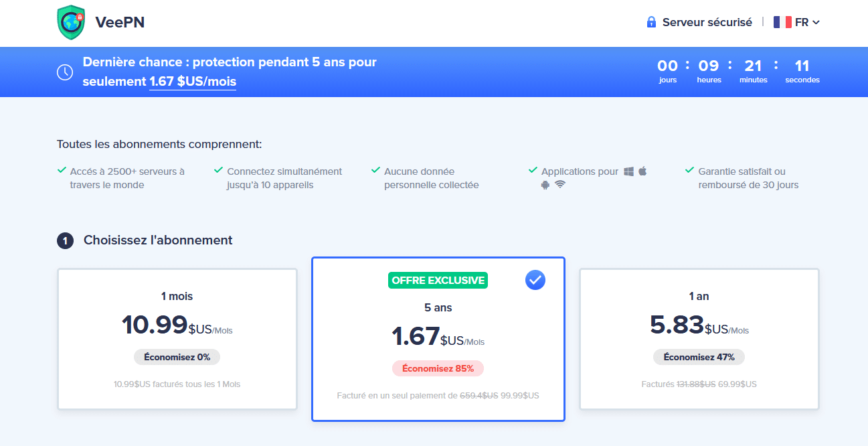The width and height of the screenshot is (868, 446).
Task: Click the countdown secondes value 11
Action: click(x=802, y=66)
